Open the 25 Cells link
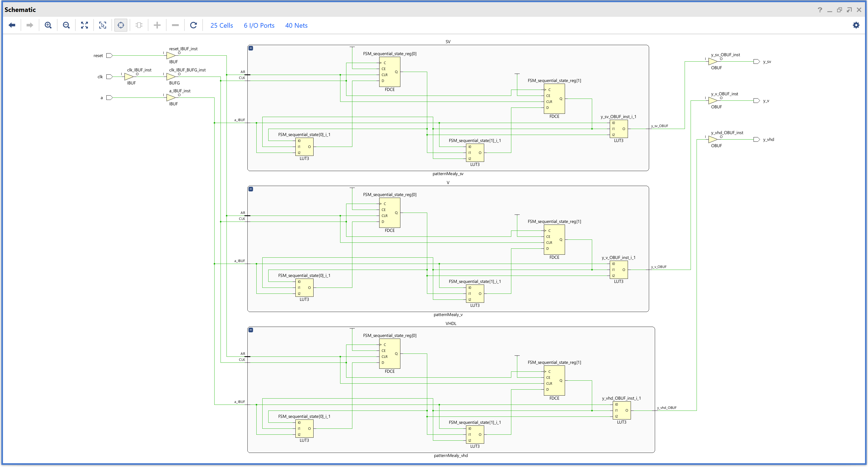 [x=221, y=26]
